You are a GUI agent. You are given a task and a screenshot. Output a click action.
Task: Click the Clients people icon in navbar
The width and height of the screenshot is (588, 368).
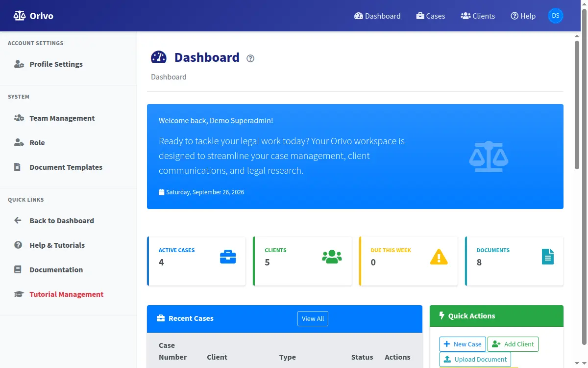point(465,16)
